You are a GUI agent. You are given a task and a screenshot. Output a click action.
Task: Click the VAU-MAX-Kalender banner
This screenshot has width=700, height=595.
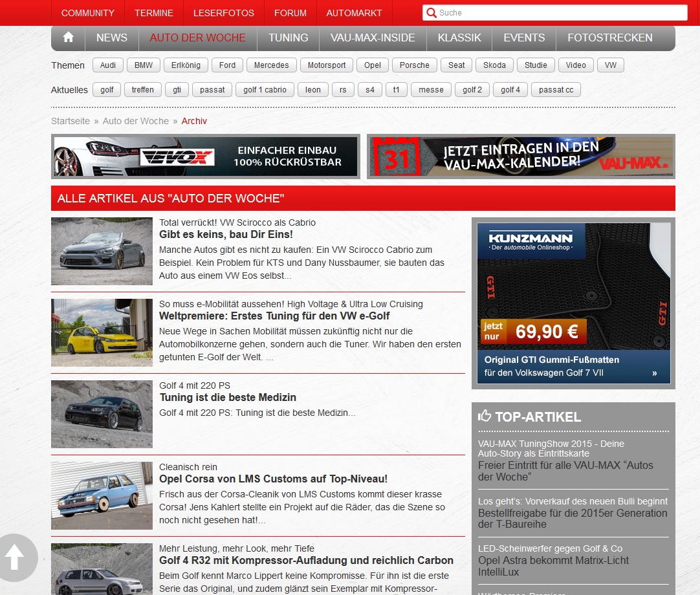pyautogui.click(x=521, y=157)
